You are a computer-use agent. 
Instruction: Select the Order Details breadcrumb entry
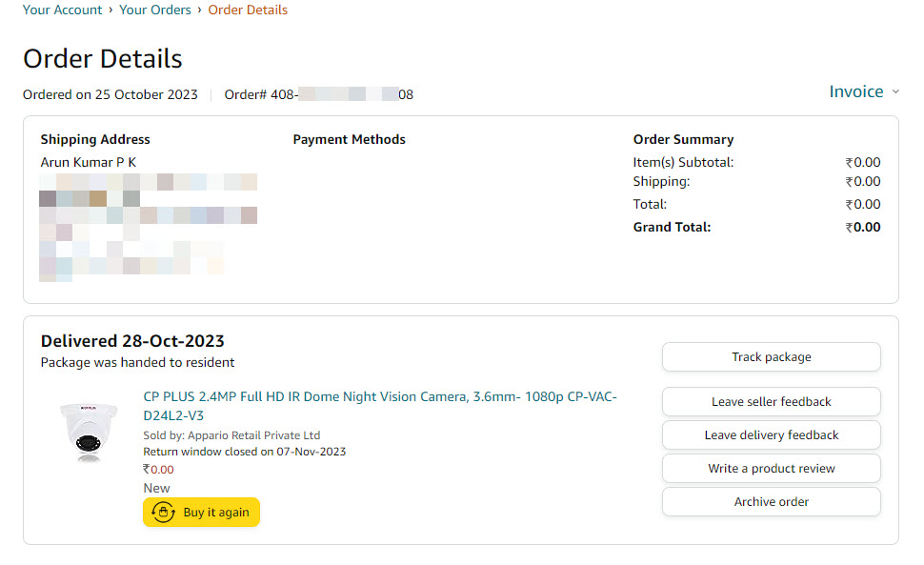point(248,10)
